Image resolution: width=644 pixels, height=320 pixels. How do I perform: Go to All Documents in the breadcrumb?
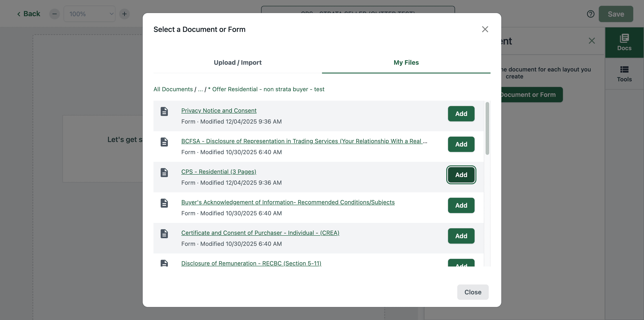pos(173,89)
